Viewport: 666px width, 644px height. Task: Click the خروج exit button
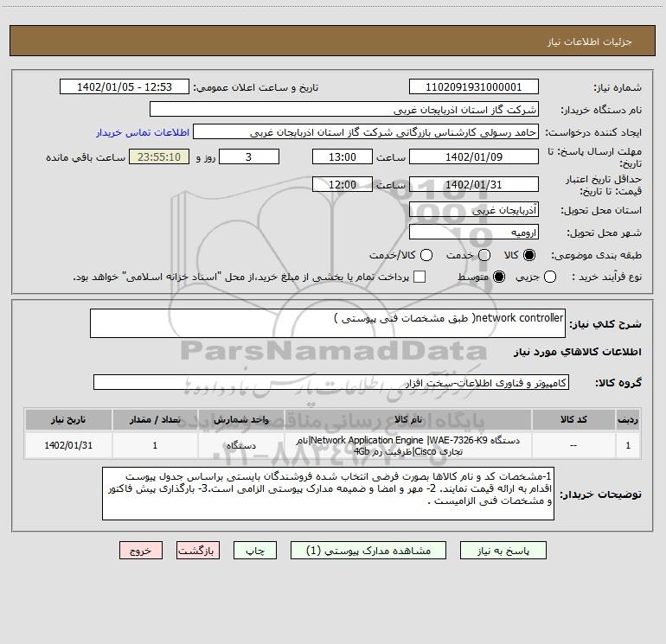pos(141,551)
